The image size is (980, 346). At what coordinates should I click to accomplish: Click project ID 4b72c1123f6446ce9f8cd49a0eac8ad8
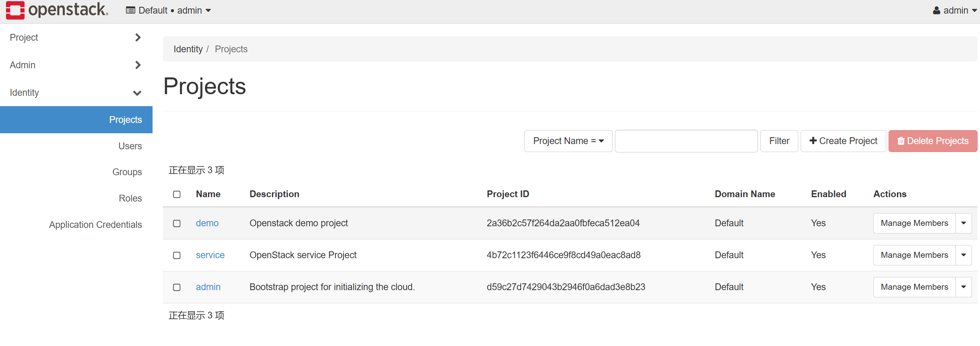563,255
